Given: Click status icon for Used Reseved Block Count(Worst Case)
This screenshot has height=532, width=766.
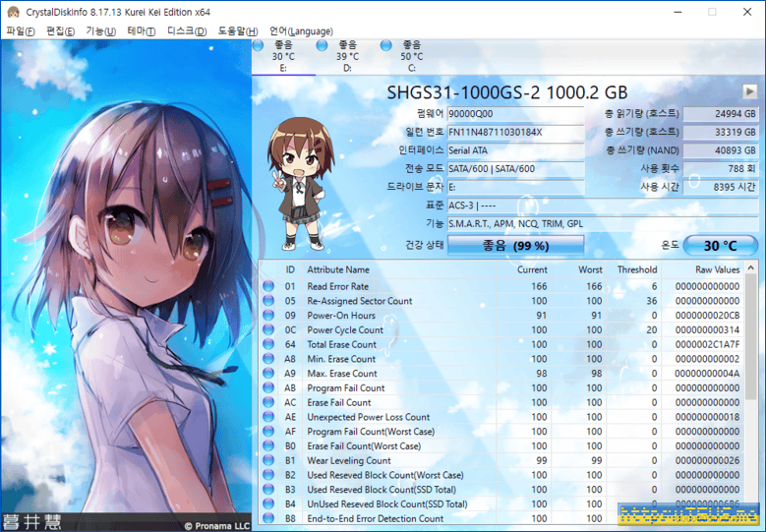Looking at the screenshot, I should point(268,475).
